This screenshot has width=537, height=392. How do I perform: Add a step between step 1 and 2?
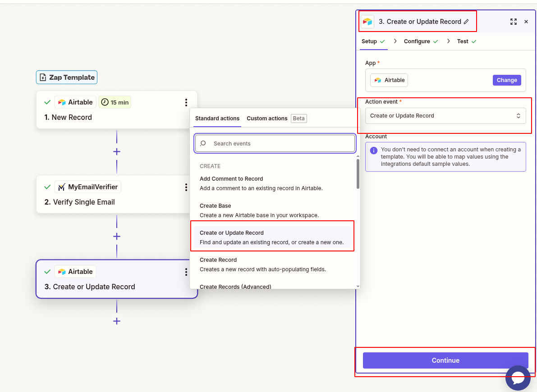(116, 152)
